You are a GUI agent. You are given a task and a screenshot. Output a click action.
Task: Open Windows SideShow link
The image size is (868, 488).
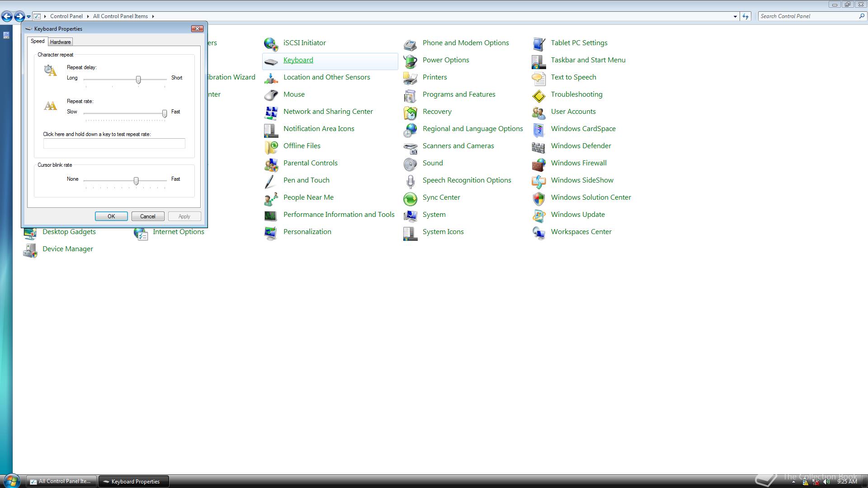coord(582,180)
